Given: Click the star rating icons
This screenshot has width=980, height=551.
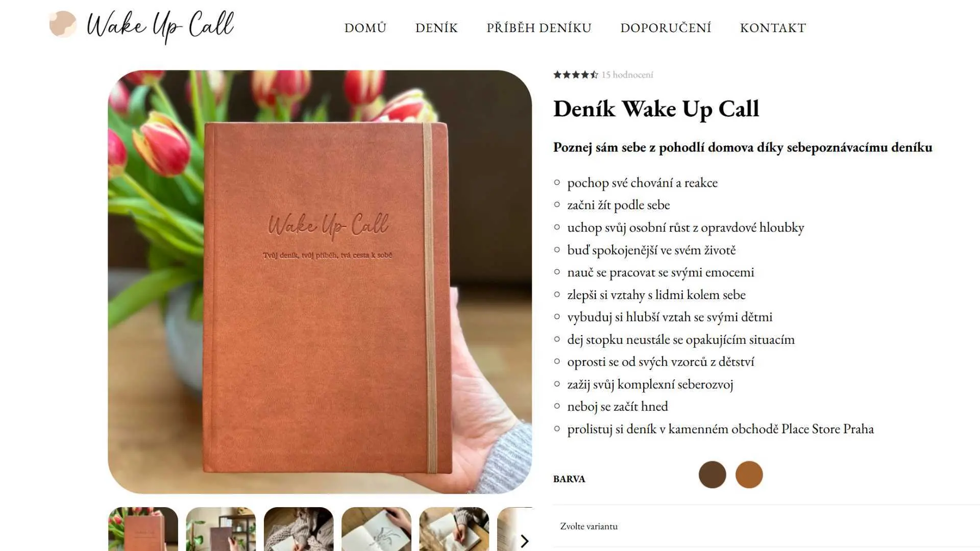Looking at the screenshot, I should (x=576, y=75).
